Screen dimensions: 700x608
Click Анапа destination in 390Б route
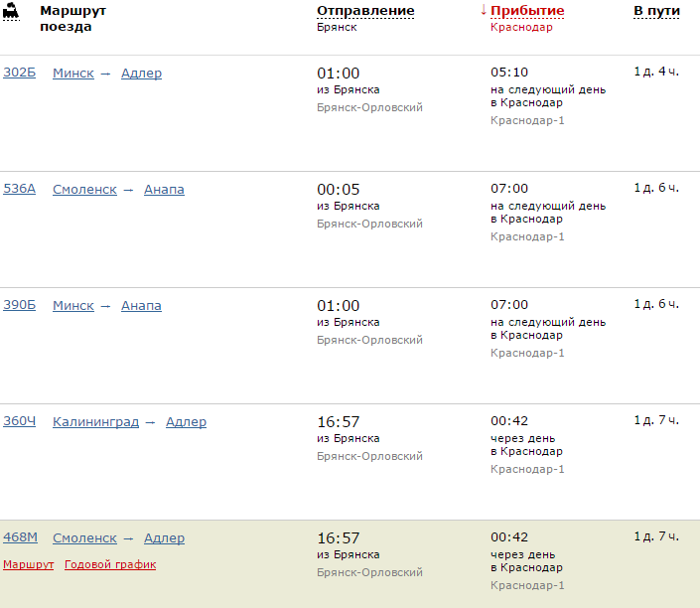tap(141, 306)
